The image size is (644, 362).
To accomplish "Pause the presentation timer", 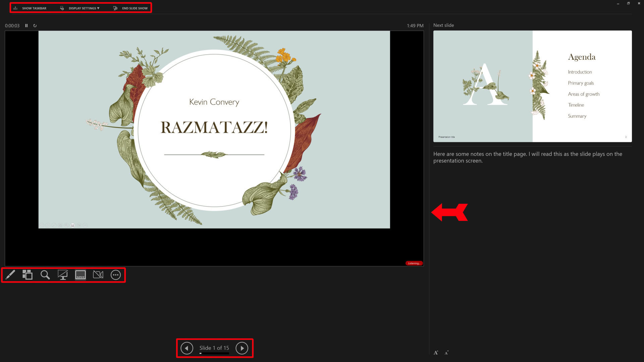I will coord(26,25).
